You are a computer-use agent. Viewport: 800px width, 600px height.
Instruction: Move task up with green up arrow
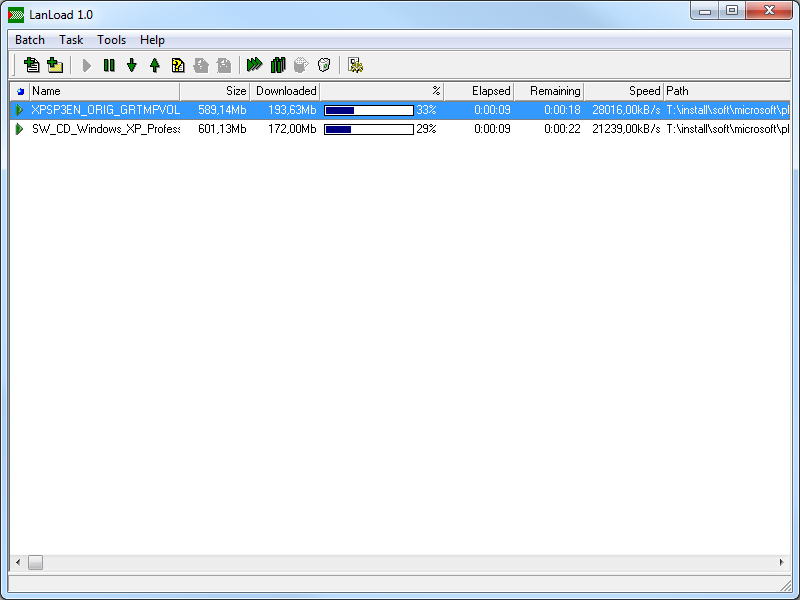(155, 65)
